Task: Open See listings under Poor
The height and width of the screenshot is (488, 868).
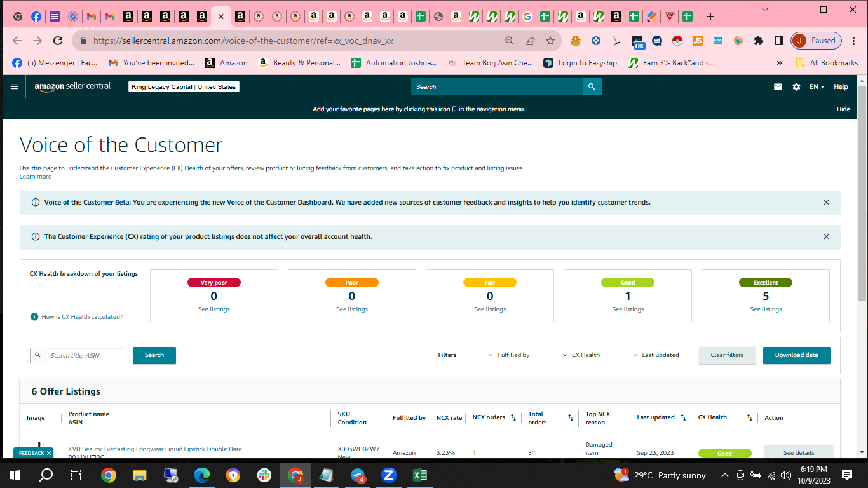Action: pyautogui.click(x=352, y=309)
